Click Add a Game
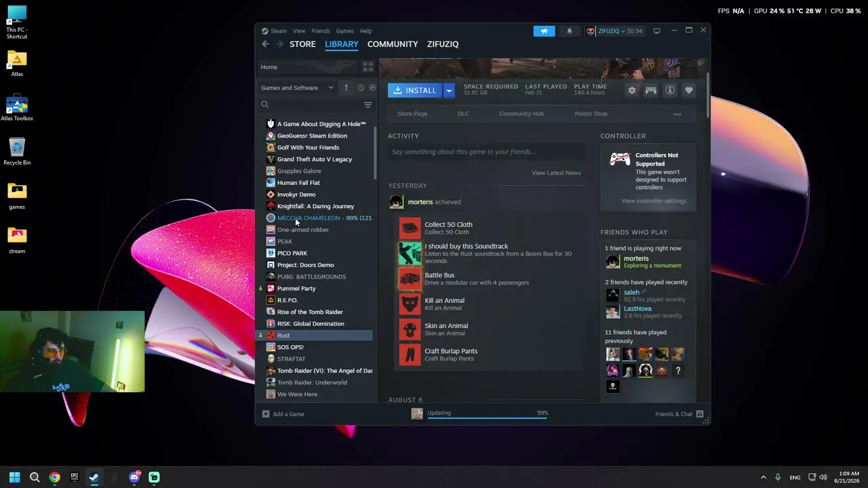This screenshot has height=488, width=868. click(x=283, y=414)
